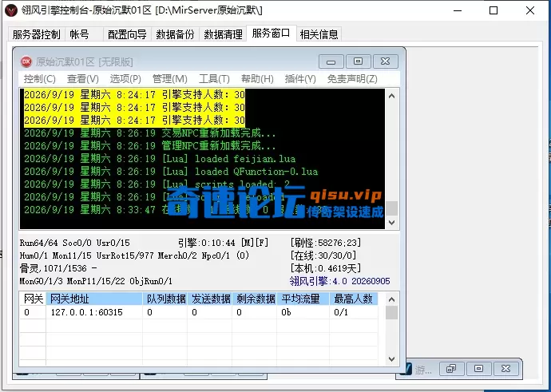
Task: Click the 发送数据 column header
Action: [x=209, y=299]
